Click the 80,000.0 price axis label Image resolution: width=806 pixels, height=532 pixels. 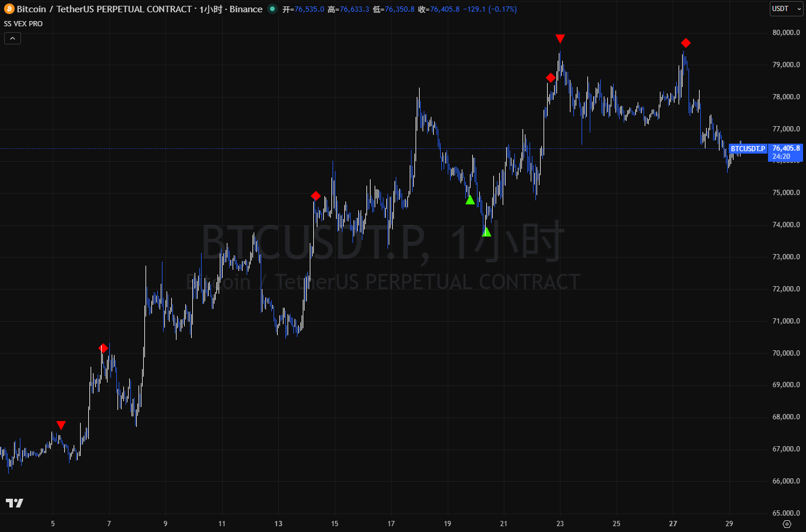point(786,33)
